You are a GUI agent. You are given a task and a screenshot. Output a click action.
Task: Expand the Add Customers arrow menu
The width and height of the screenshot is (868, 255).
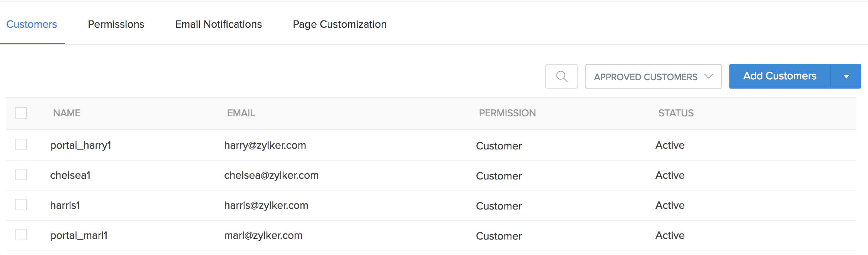pyautogui.click(x=846, y=76)
